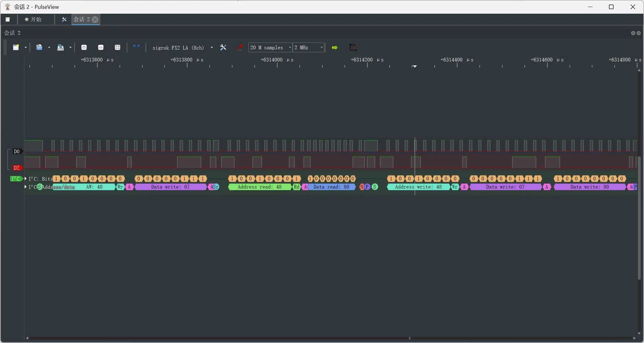Click the zoom in icon
The width and height of the screenshot is (644, 343).
[84, 47]
